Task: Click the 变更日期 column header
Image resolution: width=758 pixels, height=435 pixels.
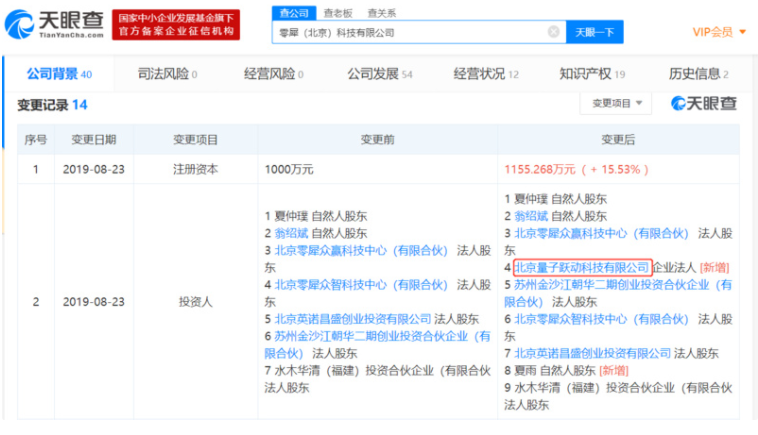Action: pos(94,140)
